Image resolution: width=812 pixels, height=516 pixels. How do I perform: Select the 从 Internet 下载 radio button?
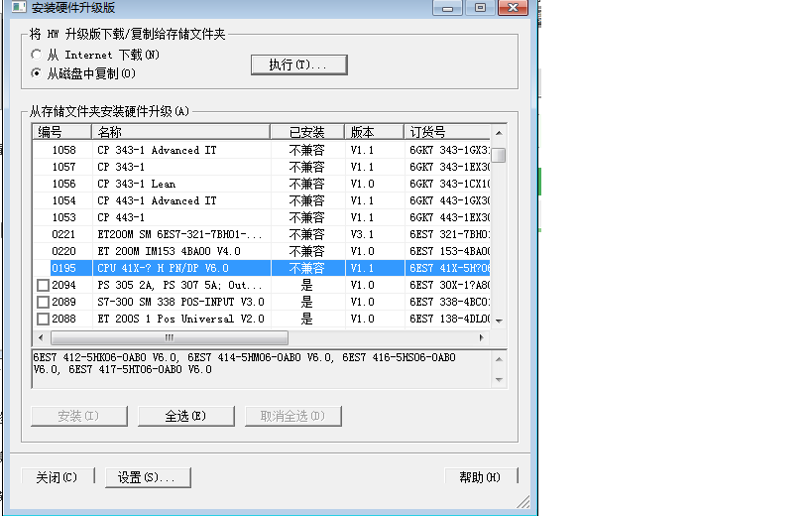[37, 55]
